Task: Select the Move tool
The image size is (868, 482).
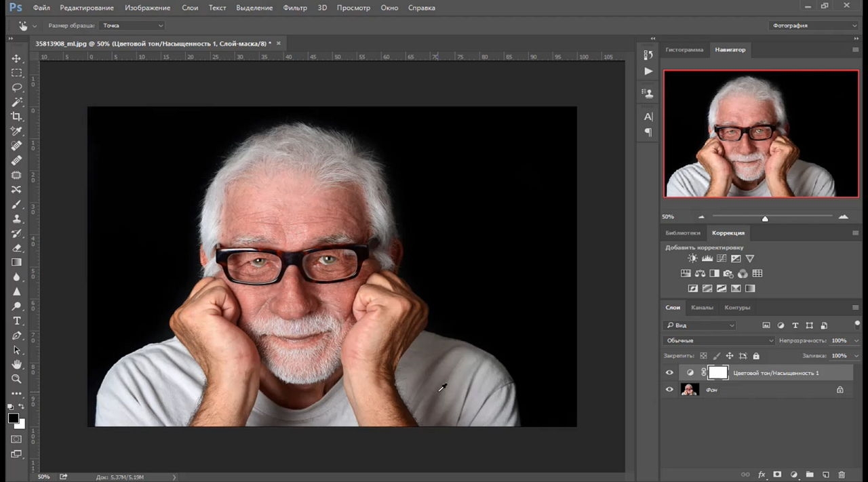Action: [17, 59]
